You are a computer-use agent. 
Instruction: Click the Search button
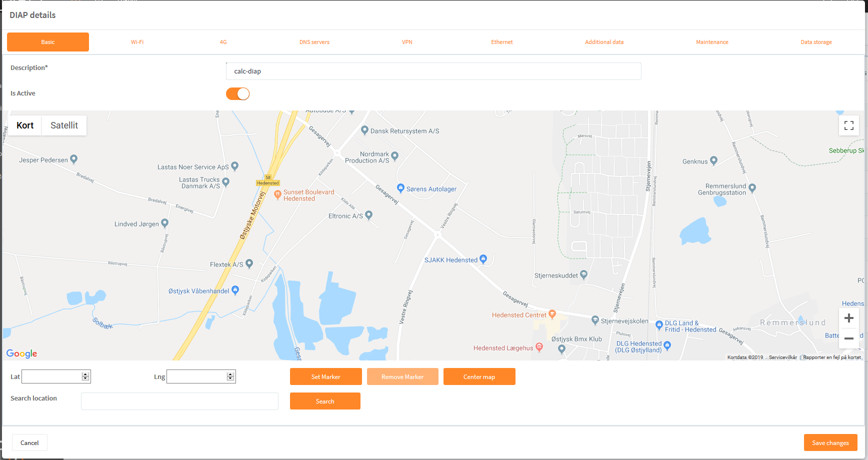(x=325, y=401)
